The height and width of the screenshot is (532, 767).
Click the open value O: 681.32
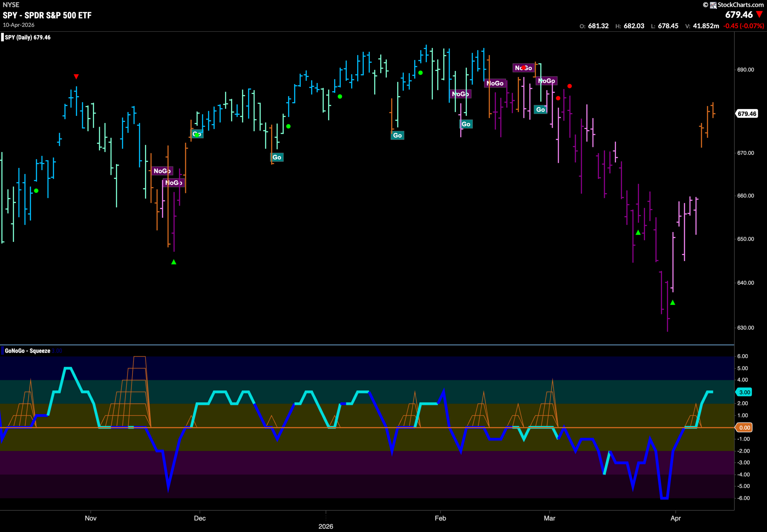coord(594,26)
